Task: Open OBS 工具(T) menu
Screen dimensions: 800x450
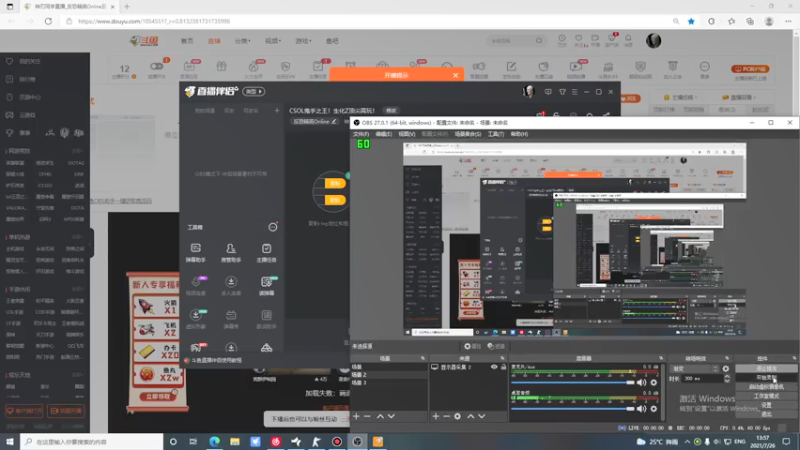Action: [495, 134]
